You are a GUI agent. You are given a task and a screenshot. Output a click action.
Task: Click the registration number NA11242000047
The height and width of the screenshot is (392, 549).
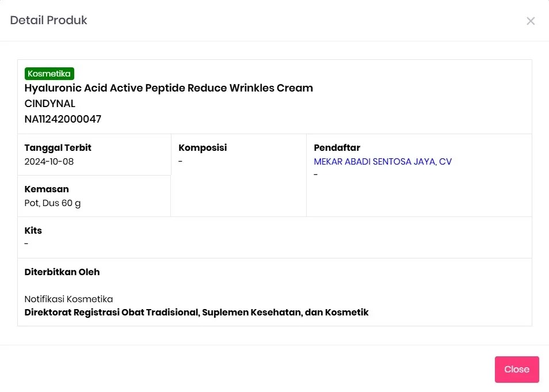[x=62, y=119]
